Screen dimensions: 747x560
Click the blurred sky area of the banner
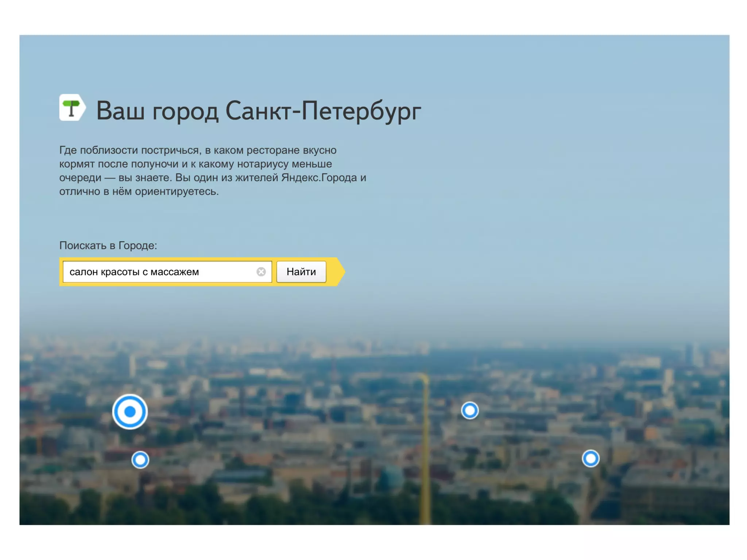pos(547,146)
